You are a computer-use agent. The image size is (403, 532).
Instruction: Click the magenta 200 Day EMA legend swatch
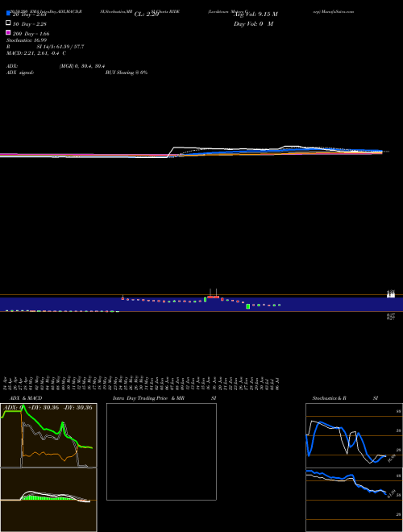tap(8, 32)
